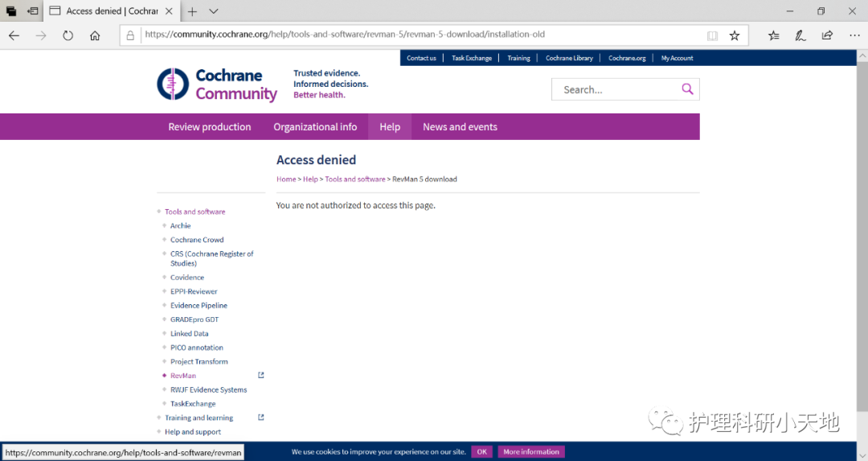
Task: Click the Cochrane Community logo
Action: [217, 84]
